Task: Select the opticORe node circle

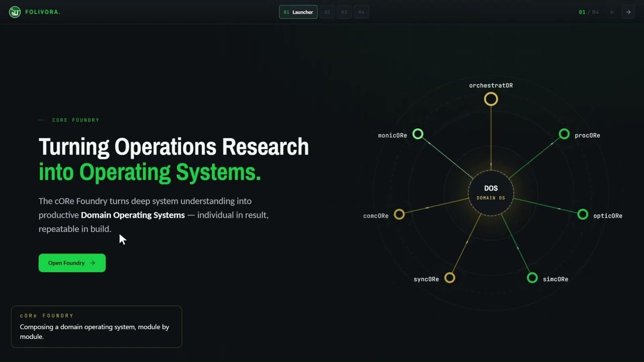Action: (x=583, y=214)
